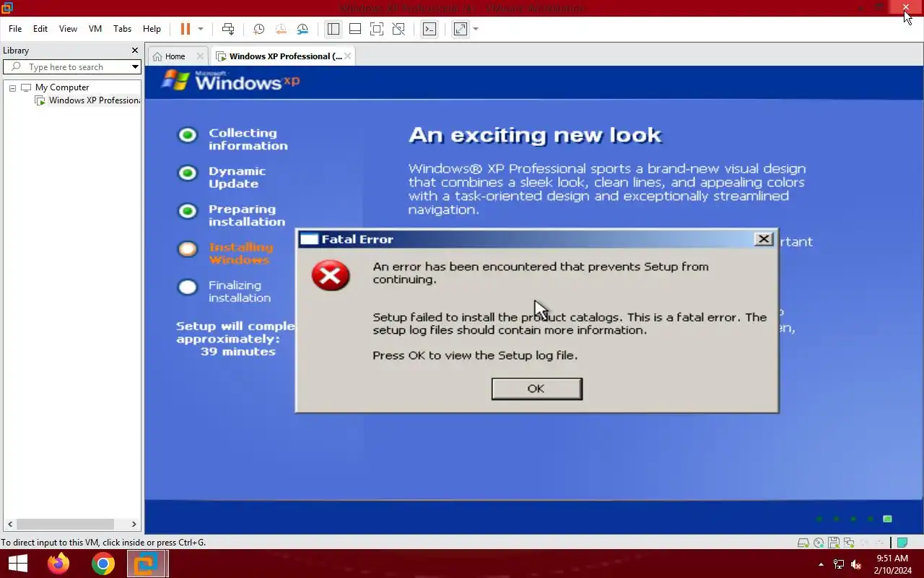
Task: Click the VMware app icon in title bar
Action: coord(6,8)
